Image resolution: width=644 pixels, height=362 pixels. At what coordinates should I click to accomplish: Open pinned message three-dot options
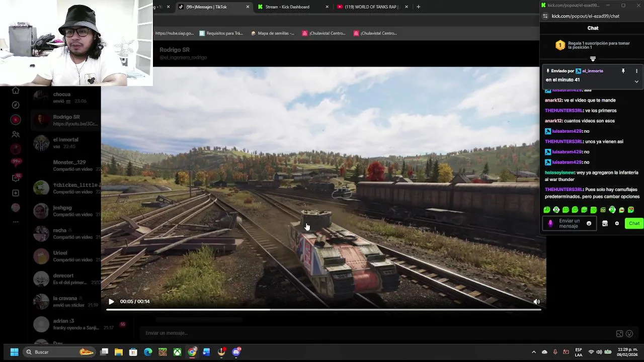[636, 71]
